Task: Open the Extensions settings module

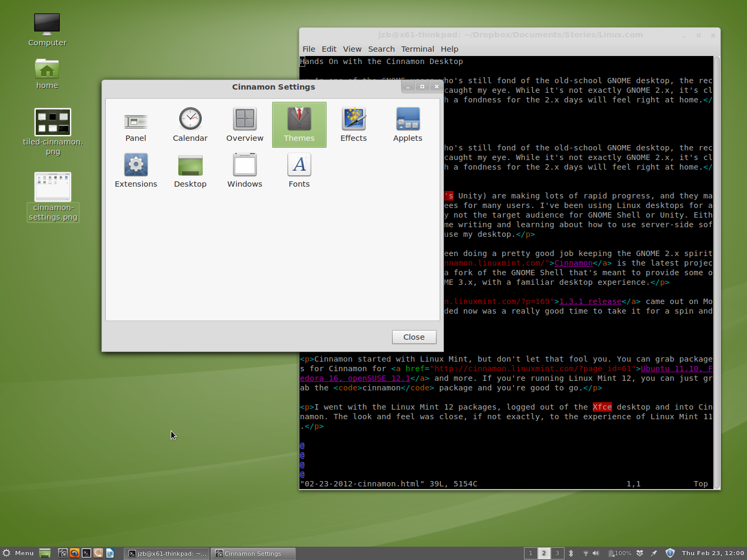Action: click(x=136, y=170)
